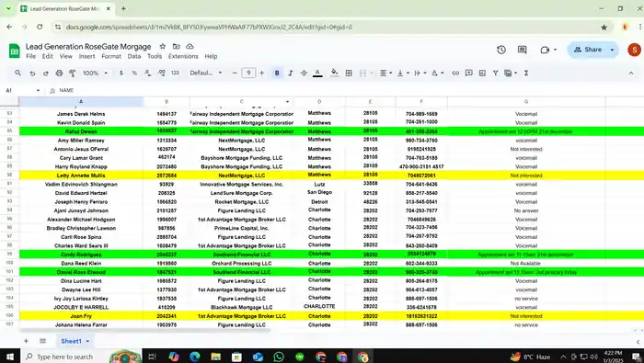The image size is (644, 363).
Task: Click the print icon
Action: click(x=59, y=73)
